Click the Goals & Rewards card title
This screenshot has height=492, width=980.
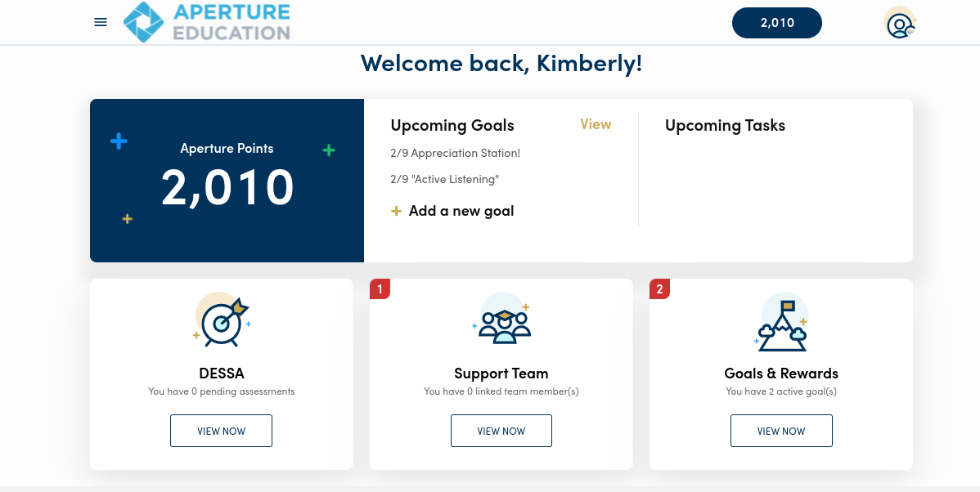point(781,373)
